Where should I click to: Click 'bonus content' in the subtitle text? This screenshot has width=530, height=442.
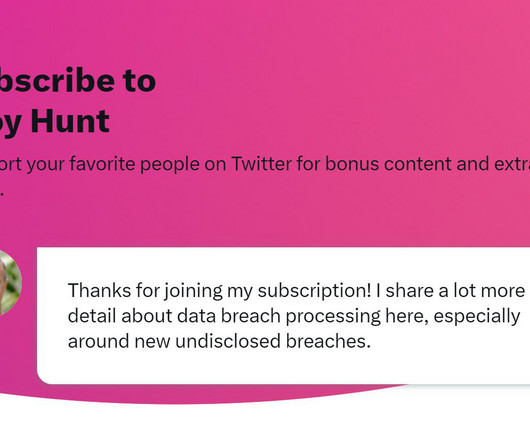tap(388, 164)
